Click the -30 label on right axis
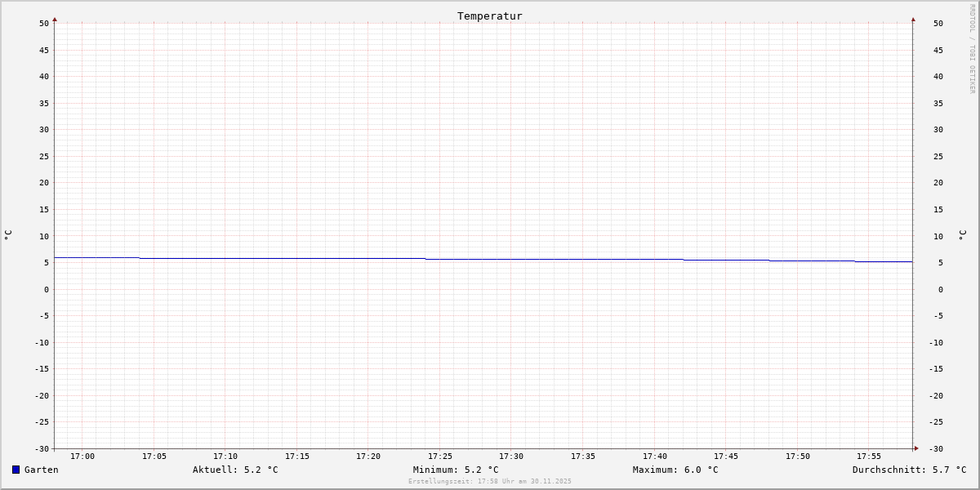This screenshot has width=980, height=490. pyautogui.click(x=938, y=448)
